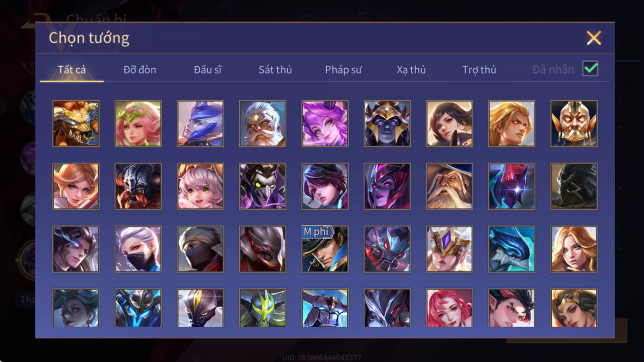This screenshot has width=644, height=362.
Task: Switch to Xạ thủ tab
Action: [411, 70]
